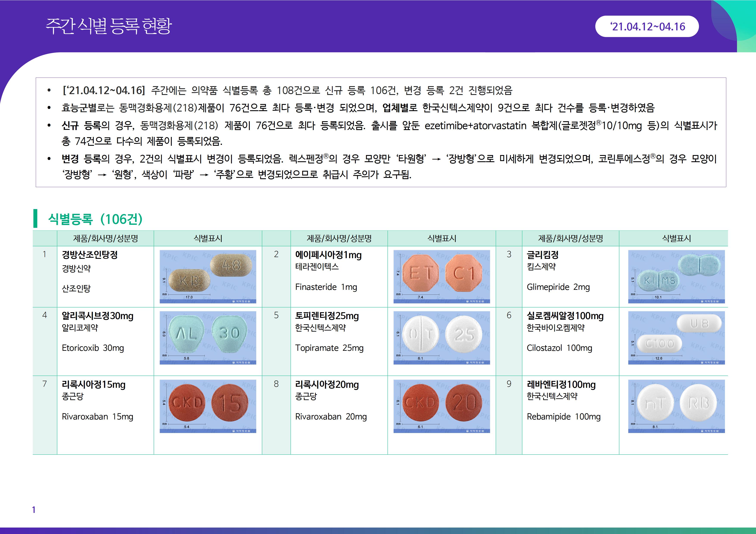Click the 글리킴정 blue pill image
The height and width of the screenshot is (534, 756).
pyautogui.click(x=676, y=276)
